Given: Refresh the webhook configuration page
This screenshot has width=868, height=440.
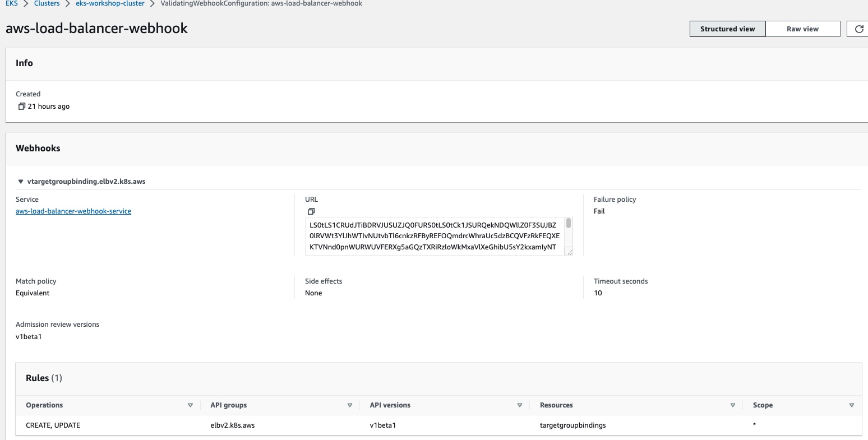Looking at the screenshot, I should pyautogui.click(x=858, y=29).
